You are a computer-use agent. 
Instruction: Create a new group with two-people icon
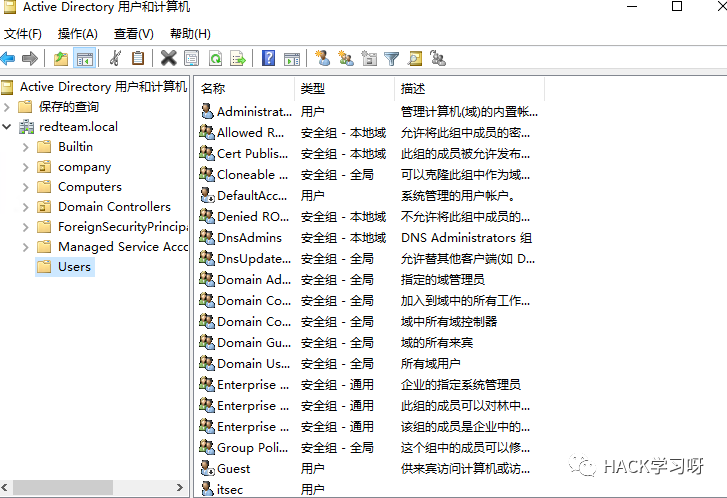tap(346, 58)
